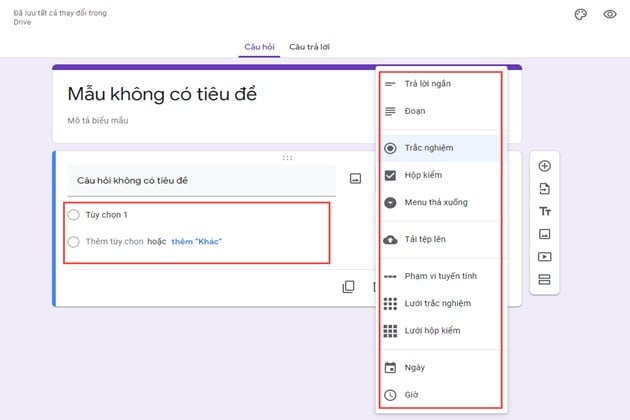Screen dimensions: 630x420
Task: Import questions using the sidebar icon
Action: (544, 188)
